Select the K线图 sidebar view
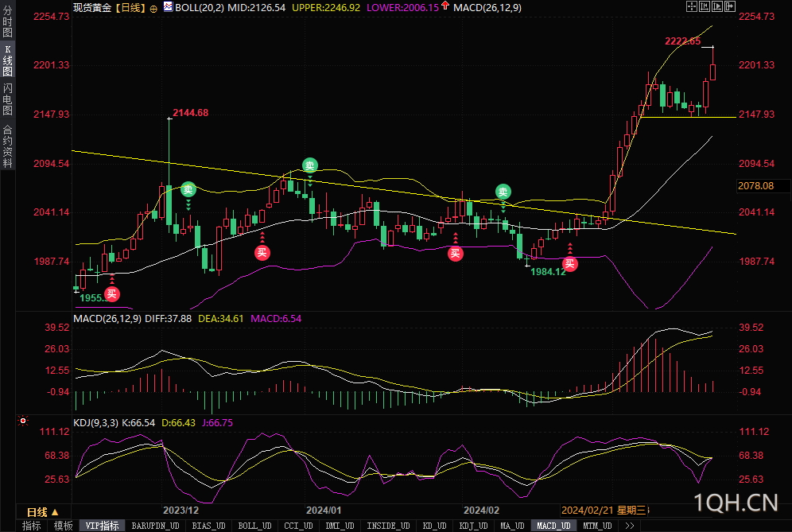This screenshot has width=792, height=532. coord(7,60)
